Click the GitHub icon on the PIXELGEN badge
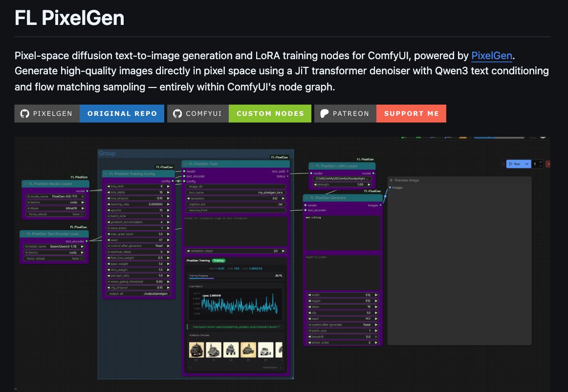 click(x=24, y=114)
